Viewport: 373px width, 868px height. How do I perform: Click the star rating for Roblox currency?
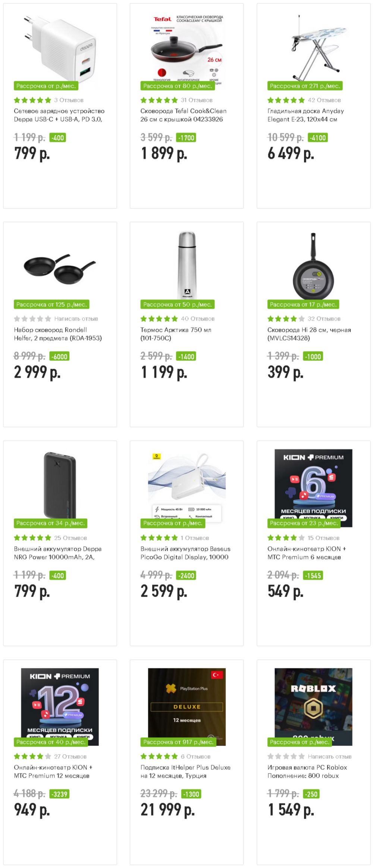point(286,756)
